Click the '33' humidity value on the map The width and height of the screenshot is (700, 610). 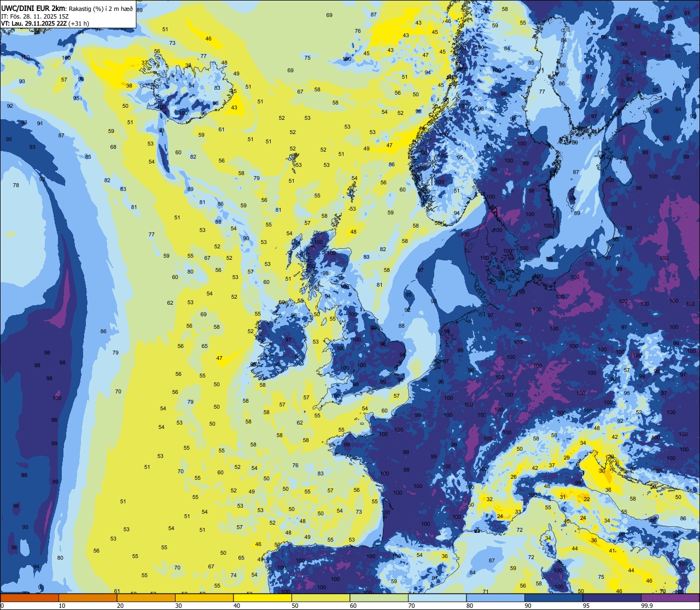pyautogui.click(x=518, y=512)
